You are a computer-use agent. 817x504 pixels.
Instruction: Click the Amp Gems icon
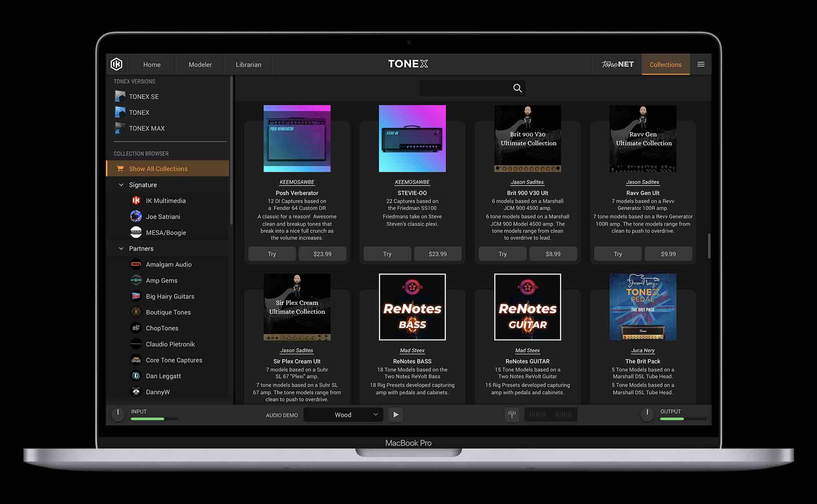pyautogui.click(x=136, y=280)
